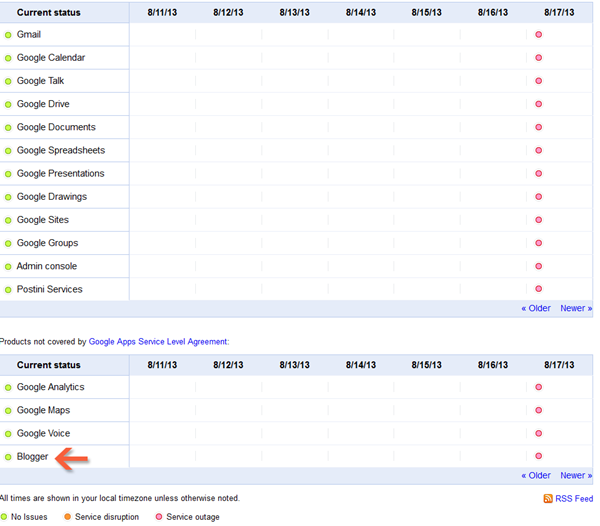The image size is (600, 526).
Task: Select the Google Calendar service name
Action: pyautogui.click(x=51, y=58)
